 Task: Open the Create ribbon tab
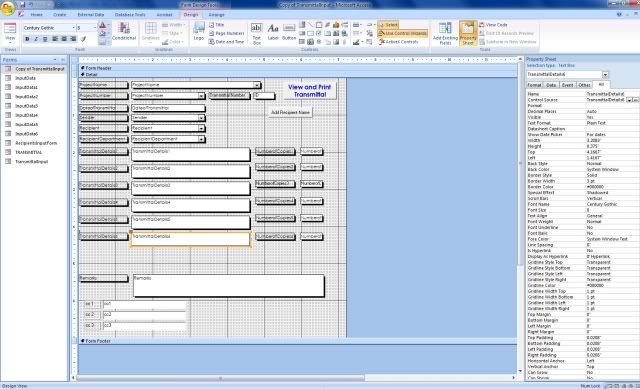tap(60, 15)
